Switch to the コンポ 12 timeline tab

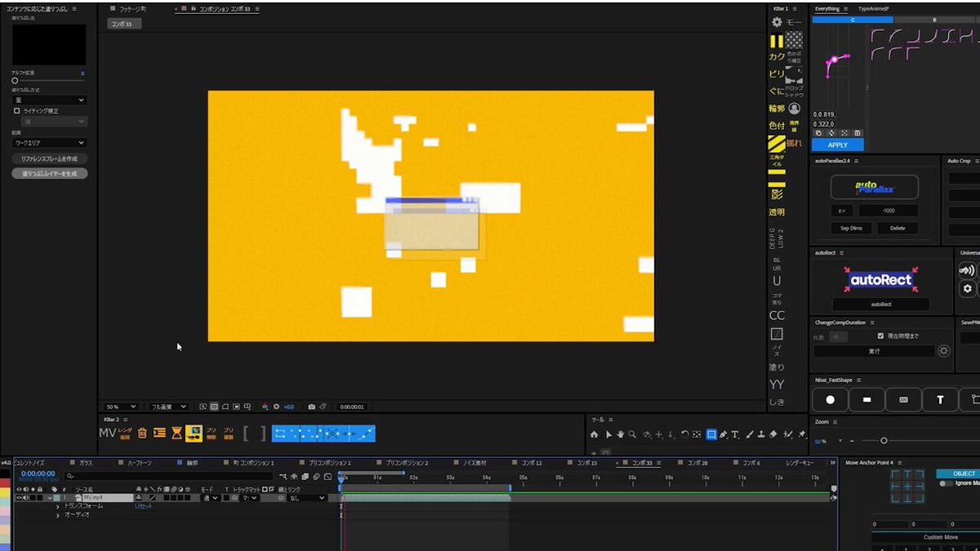pos(531,463)
